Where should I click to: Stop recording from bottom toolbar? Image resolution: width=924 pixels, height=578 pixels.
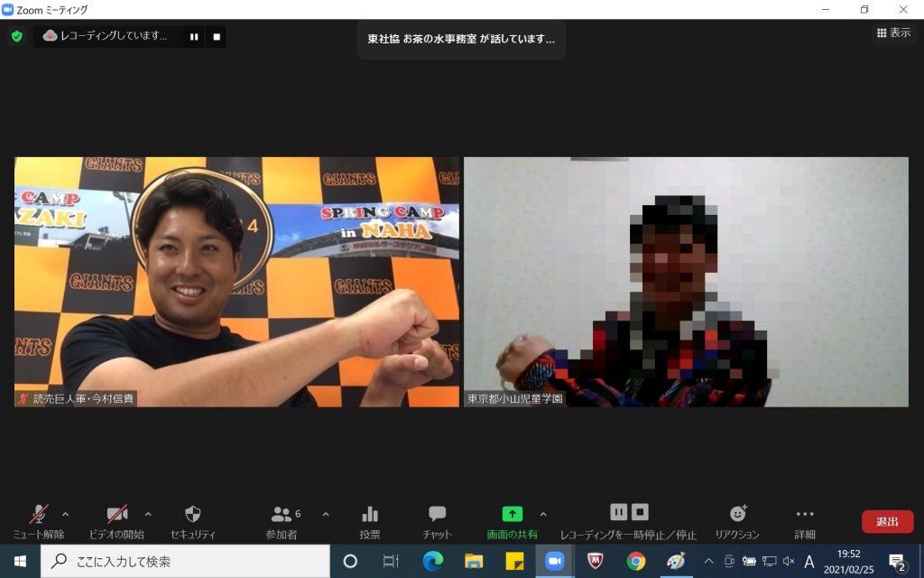tap(640, 512)
